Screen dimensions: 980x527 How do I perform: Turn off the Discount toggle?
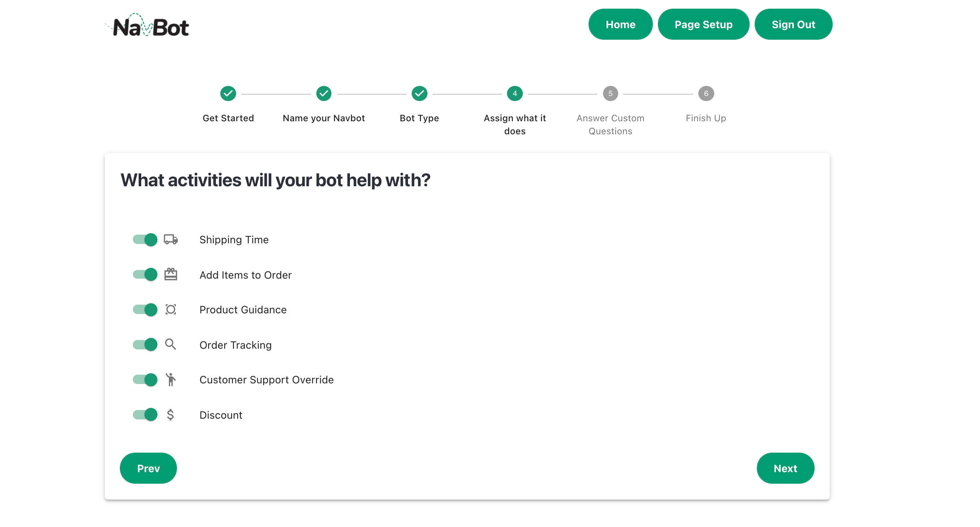tap(145, 414)
